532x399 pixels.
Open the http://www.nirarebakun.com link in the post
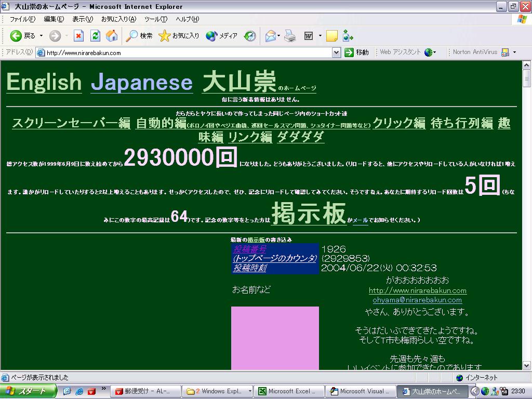click(x=418, y=290)
